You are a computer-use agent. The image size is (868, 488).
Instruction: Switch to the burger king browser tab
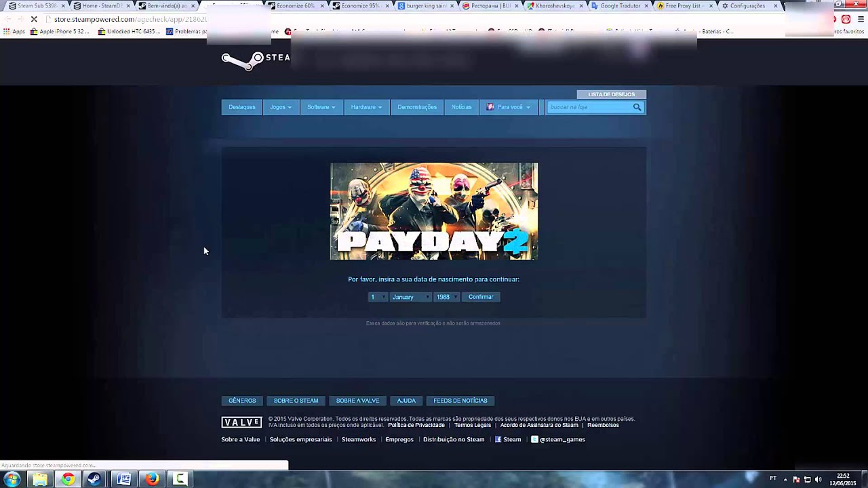pyautogui.click(x=426, y=5)
